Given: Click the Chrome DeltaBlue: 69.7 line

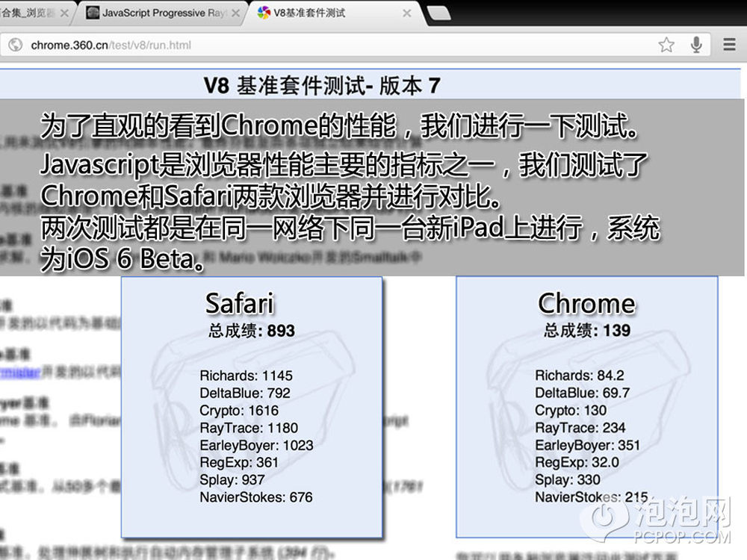Looking at the screenshot, I should click(582, 393).
